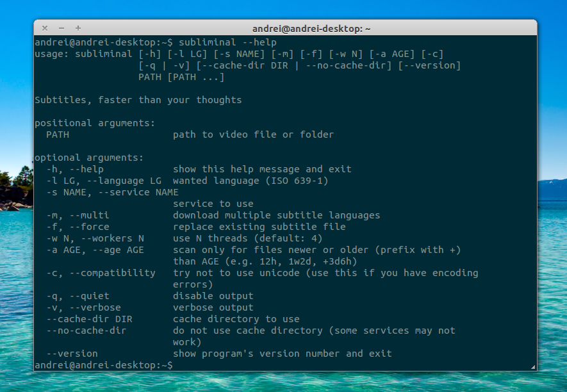
Task: Click "show this help message and exit"
Action: point(262,169)
